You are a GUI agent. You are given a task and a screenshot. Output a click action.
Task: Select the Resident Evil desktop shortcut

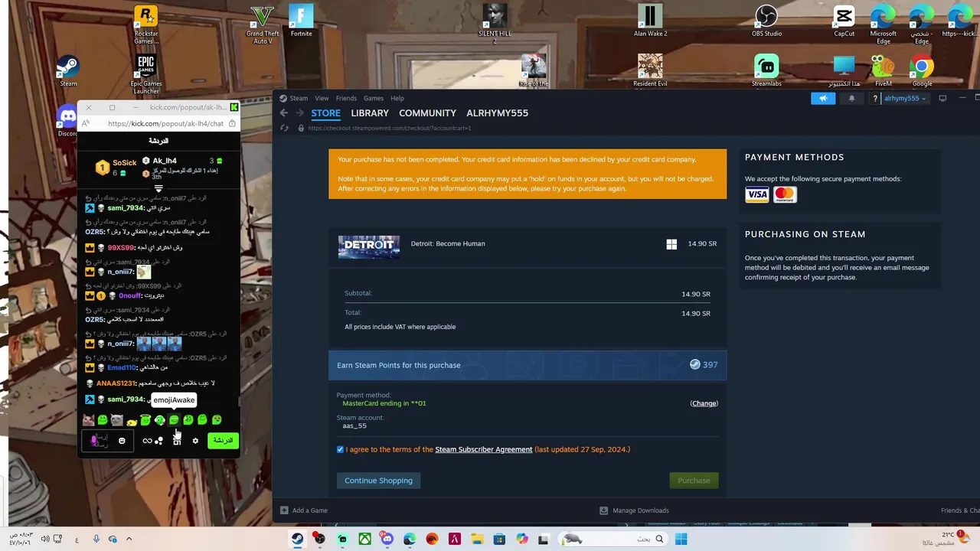pos(650,70)
